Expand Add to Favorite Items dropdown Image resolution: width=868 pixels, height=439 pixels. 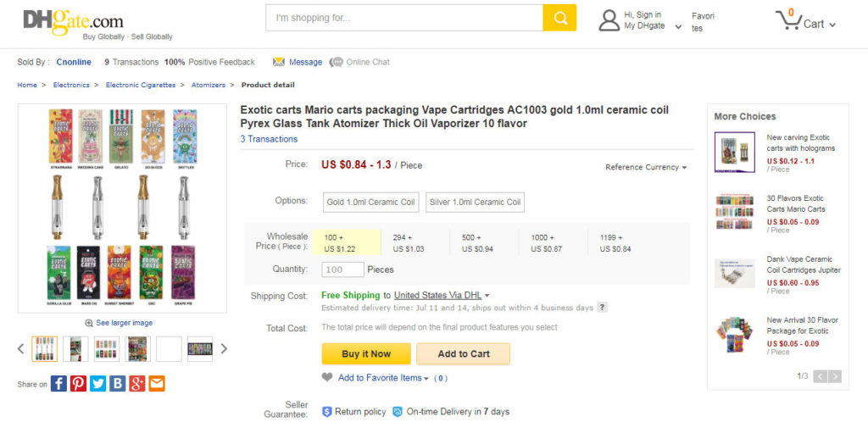(383, 378)
